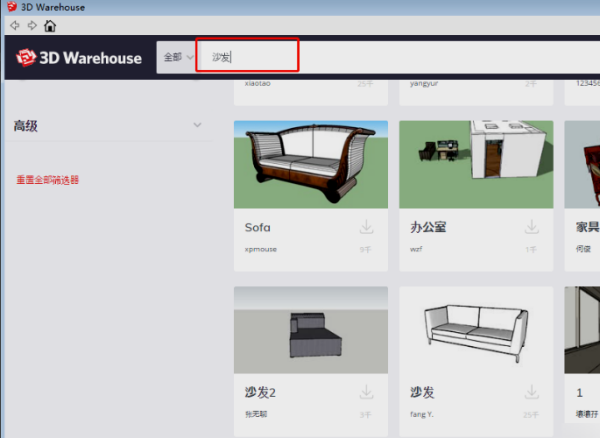This screenshot has height=438, width=600.
Task: Click the forward navigation arrow
Action: (30, 26)
